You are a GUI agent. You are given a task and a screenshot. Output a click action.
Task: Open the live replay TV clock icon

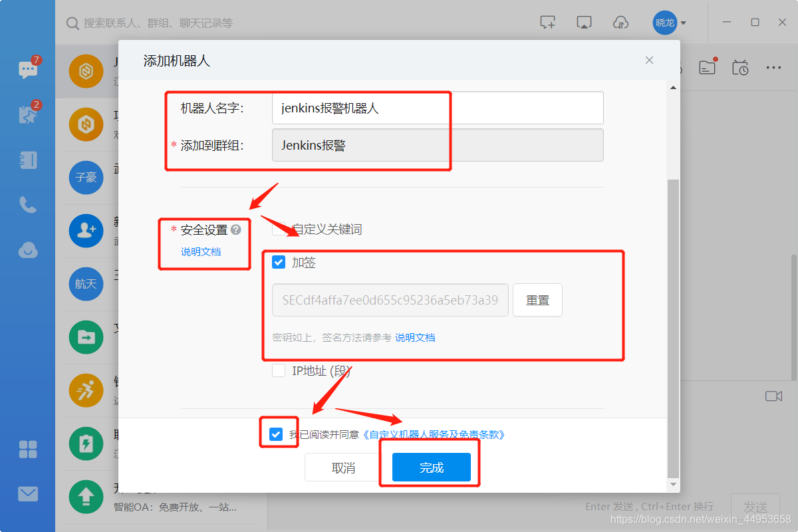point(740,67)
